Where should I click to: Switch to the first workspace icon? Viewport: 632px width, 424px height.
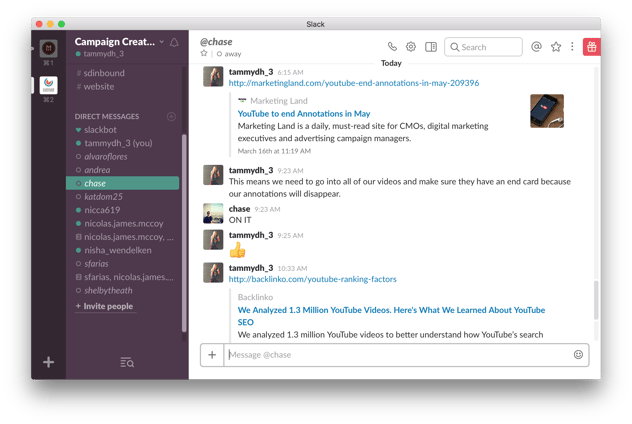click(x=48, y=48)
